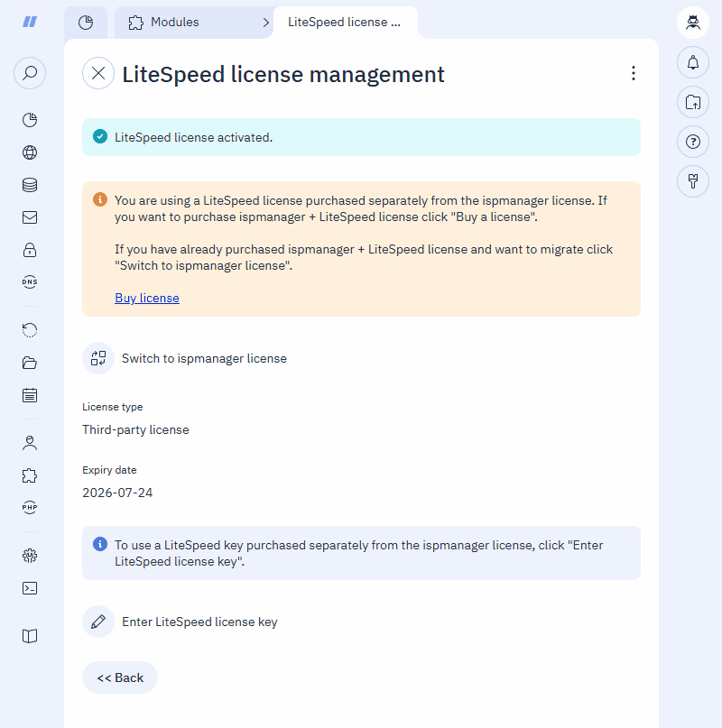Open the SSL lock icon in sidebar
This screenshot has width=722, height=728.
pyautogui.click(x=30, y=250)
